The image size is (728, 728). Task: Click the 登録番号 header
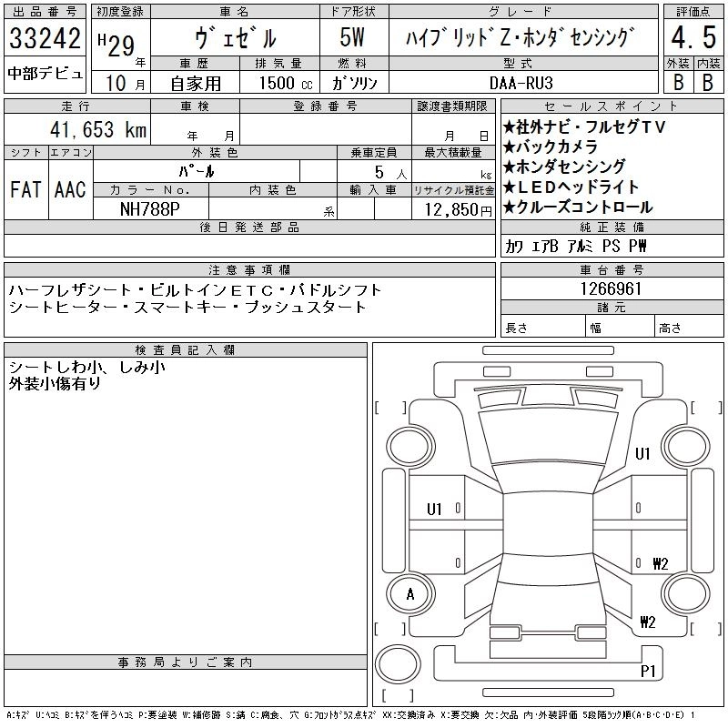[326, 106]
